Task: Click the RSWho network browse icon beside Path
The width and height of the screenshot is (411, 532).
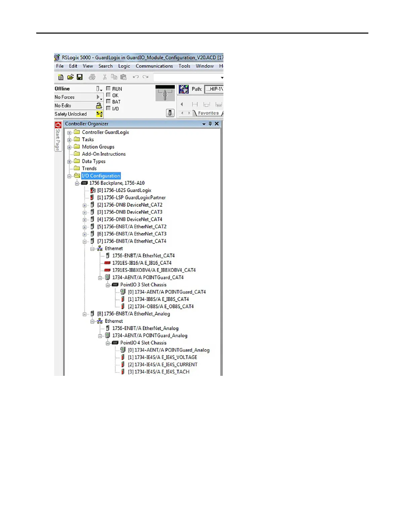Action: (x=184, y=89)
